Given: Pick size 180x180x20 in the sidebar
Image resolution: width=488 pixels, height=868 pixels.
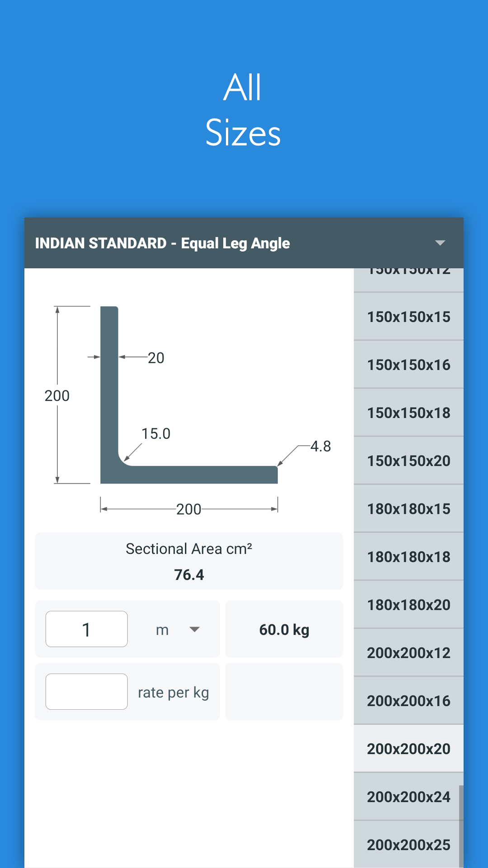Looking at the screenshot, I should 408,604.
